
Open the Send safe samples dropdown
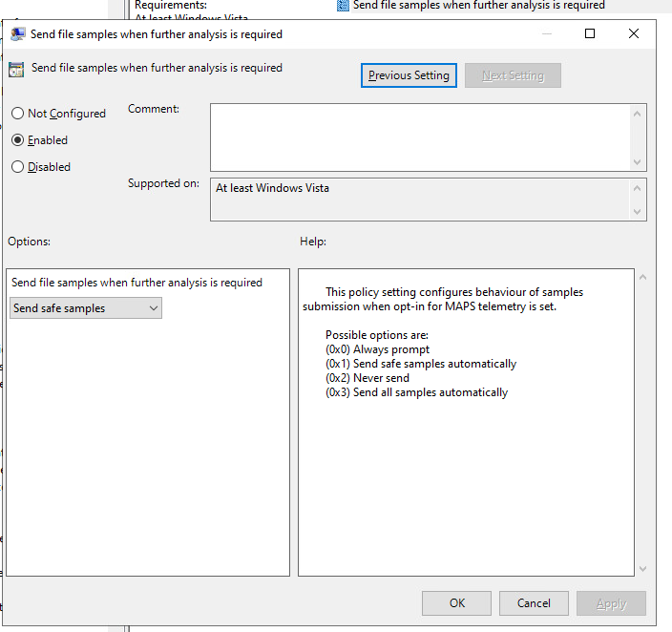coord(86,308)
